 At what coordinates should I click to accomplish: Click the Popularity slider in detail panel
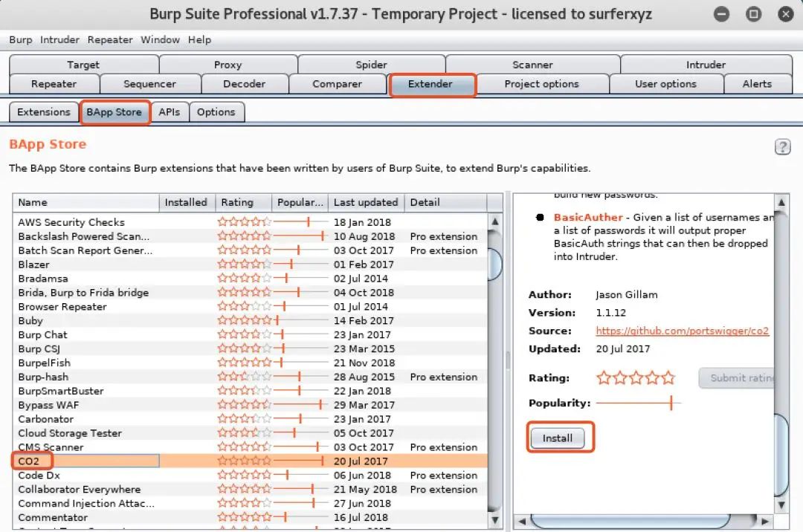click(x=638, y=403)
